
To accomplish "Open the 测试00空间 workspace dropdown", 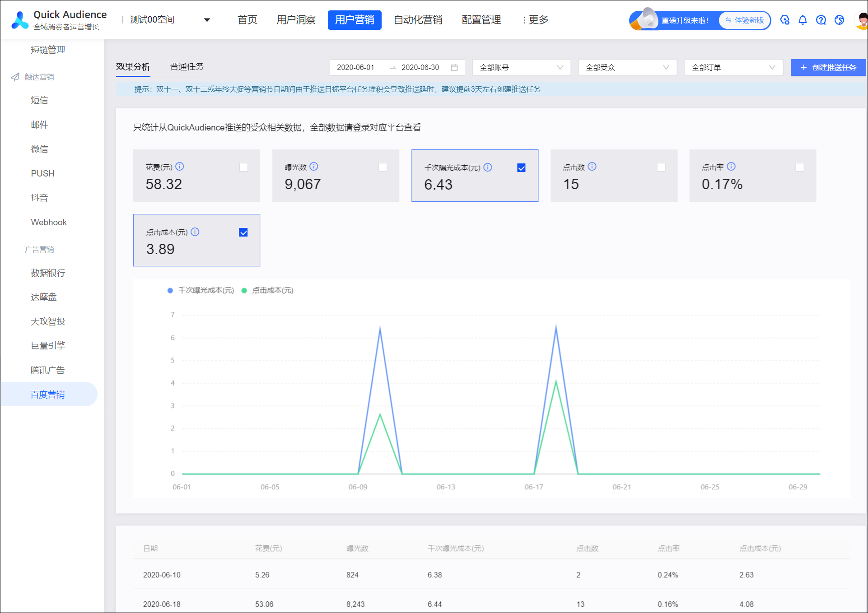I will (170, 20).
